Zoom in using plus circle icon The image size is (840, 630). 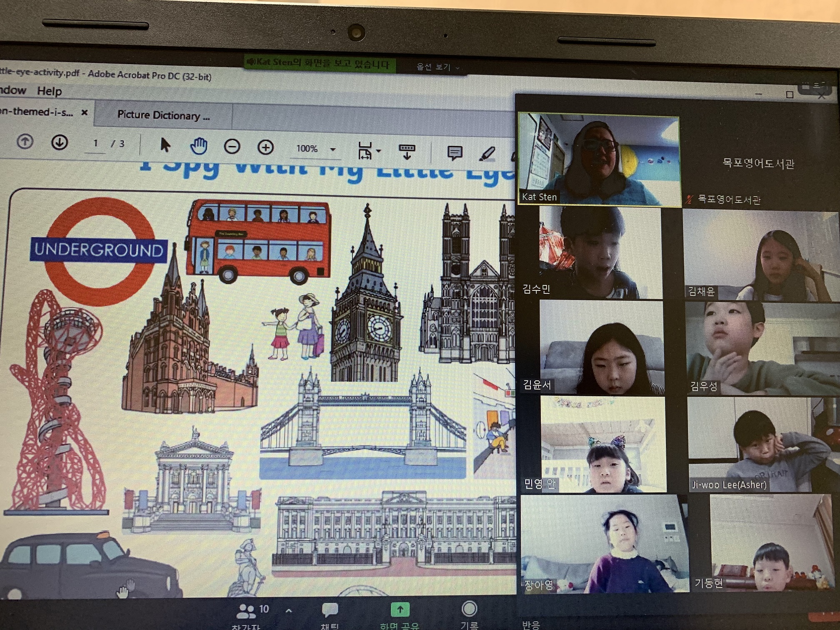pos(265,147)
